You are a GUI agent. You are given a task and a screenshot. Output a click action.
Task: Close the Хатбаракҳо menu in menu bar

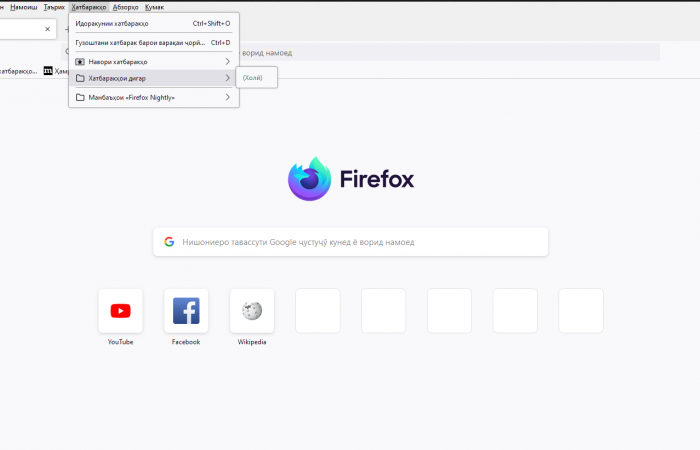[x=89, y=7]
